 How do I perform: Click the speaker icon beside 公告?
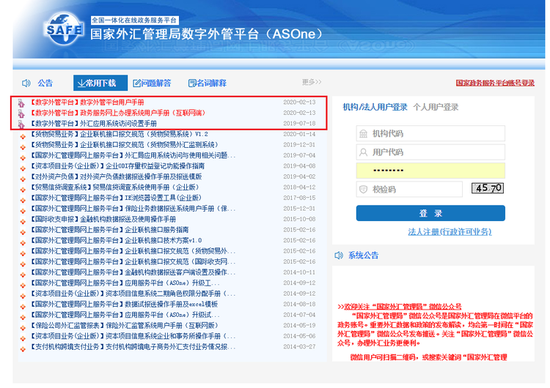coord(26,83)
